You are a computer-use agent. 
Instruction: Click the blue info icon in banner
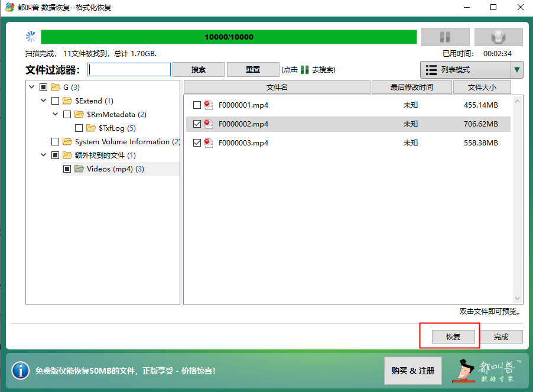click(21, 371)
